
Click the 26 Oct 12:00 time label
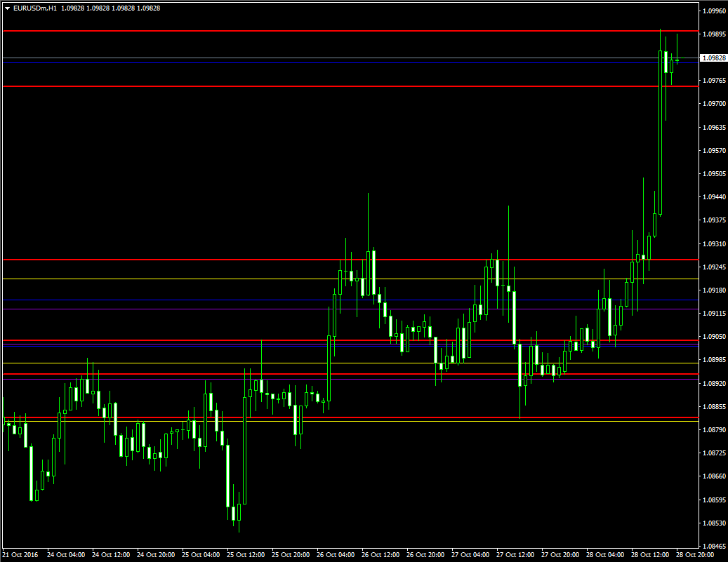coord(380,555)
